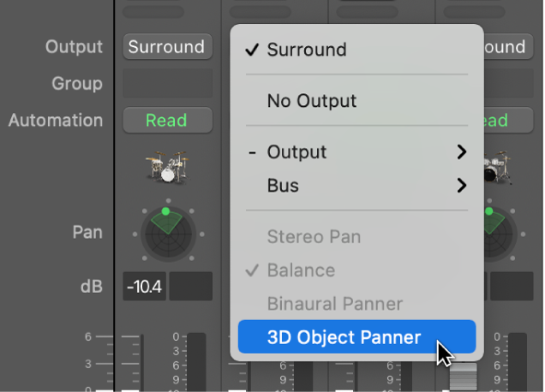Image resolution: width=545 pixels, height=392 pixels.
Task: Click the empty peak level display beside -10.4
Action: [190, 286]
